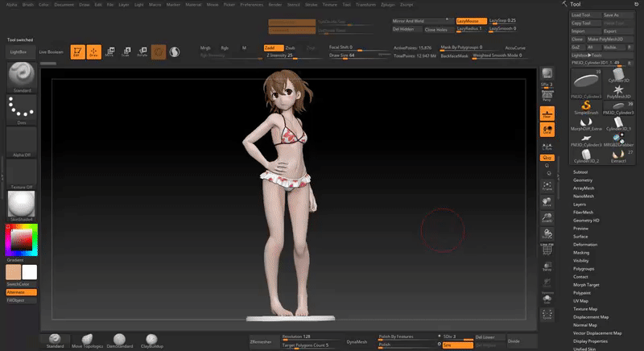Open the Transform menu

click(365, 5)
